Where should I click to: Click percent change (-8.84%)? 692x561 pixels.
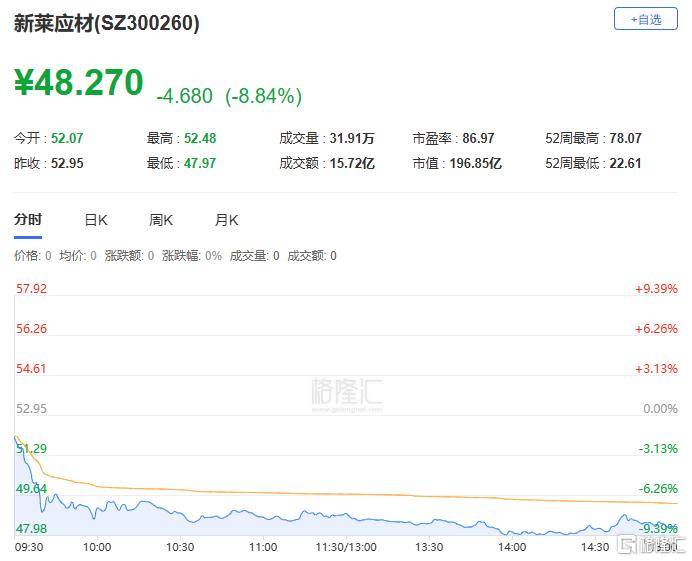pos(263,96)
